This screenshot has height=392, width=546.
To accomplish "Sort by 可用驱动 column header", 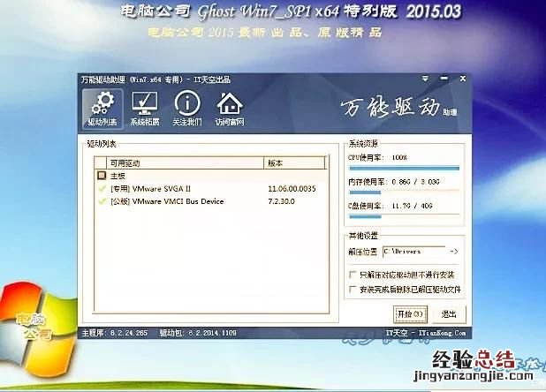I will [x=185, y=162].
